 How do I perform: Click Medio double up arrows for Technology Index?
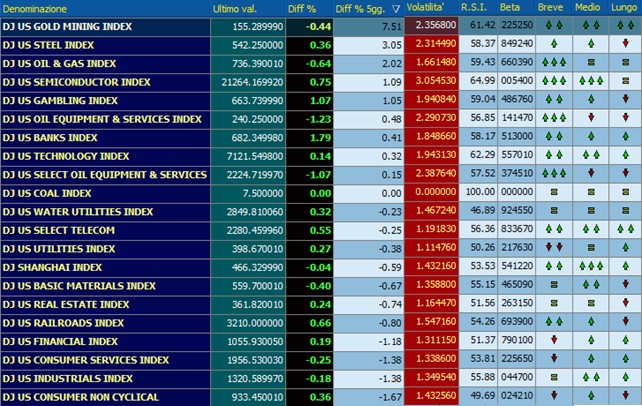click(591, 154)
